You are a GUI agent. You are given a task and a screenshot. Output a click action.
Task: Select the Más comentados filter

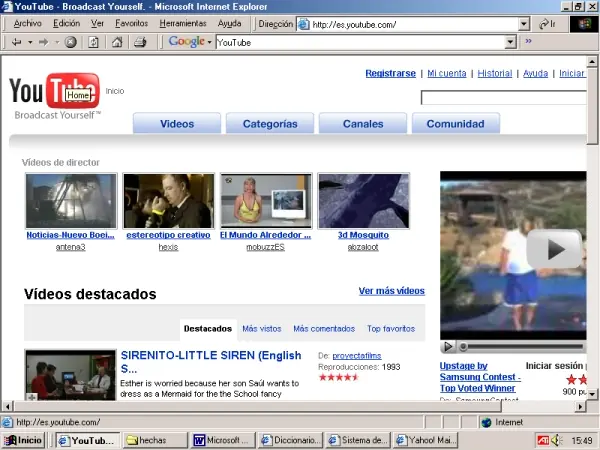[x=324, y=329]
